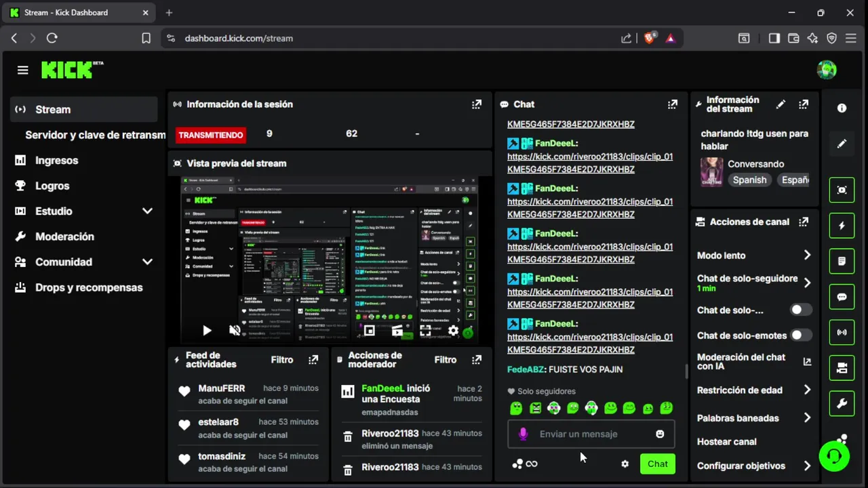Click Hostear canal
The width and height of the screenshot is (868, 488).
727,442
